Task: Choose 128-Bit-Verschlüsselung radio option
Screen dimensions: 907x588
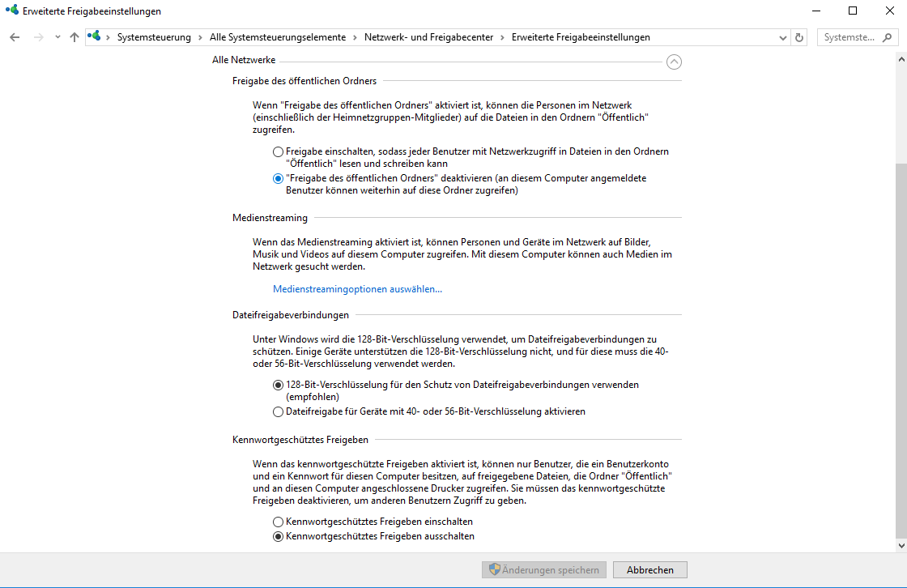Action: 279,385
